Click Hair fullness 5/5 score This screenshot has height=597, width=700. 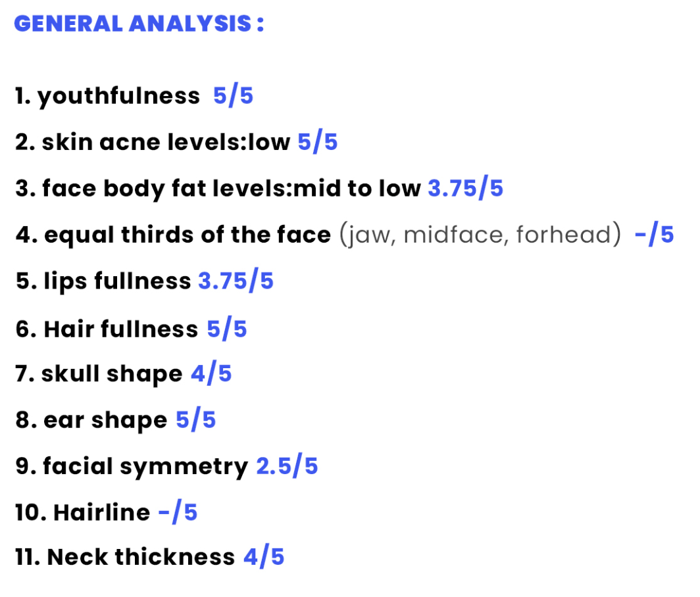coord(227,329)
